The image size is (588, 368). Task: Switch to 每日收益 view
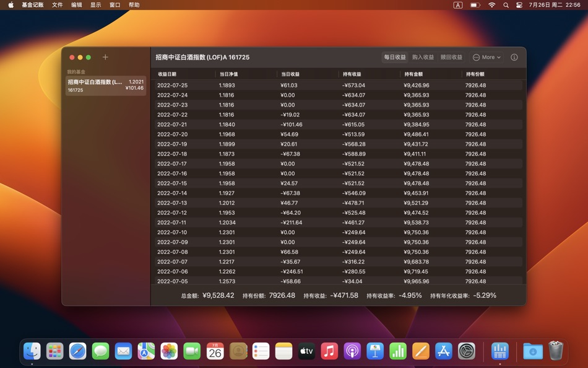coord(394,57)
